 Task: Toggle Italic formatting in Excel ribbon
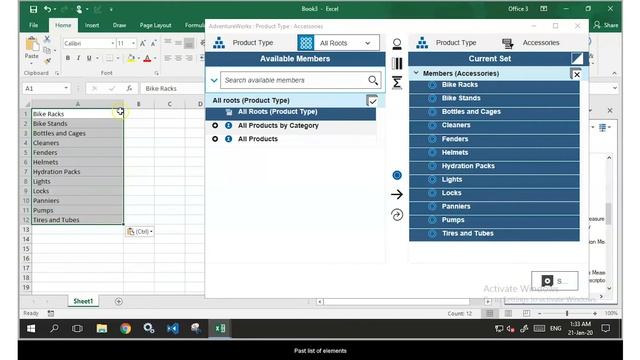coord(78,58)
